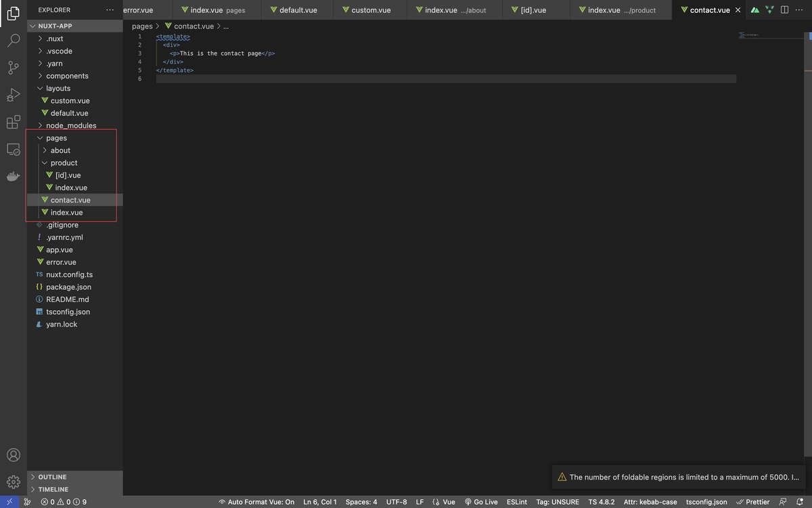Image resolution: width=812 pixels, height=508 pixels.
Task: Toggle ESLint in the status bar
Action: coord(516,502)
